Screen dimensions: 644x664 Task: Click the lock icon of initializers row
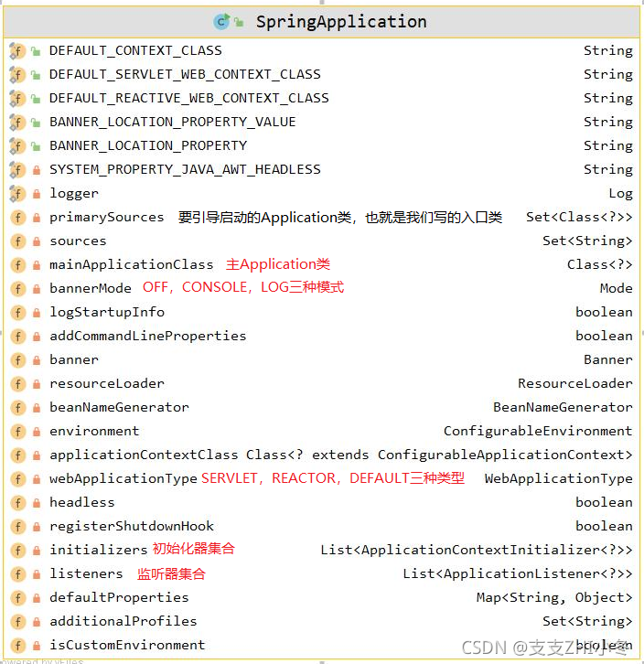coord(37,550)
